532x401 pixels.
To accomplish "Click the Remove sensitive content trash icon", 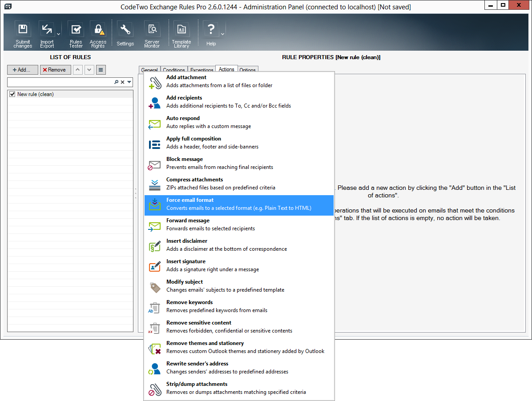I will (x=154, y=328).
